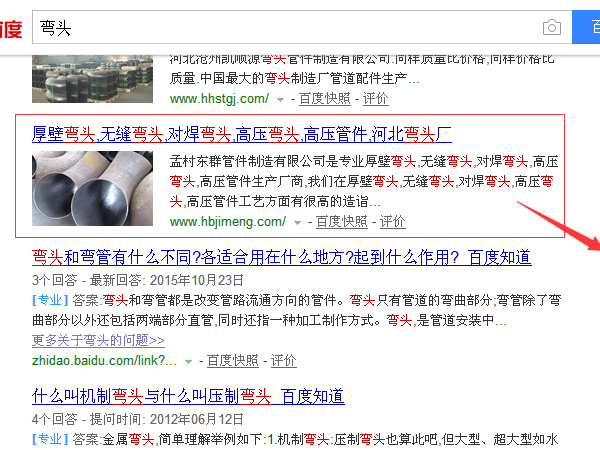The image size is (600, 450).
Task: Expand the dropdown arrow beside zhidao.baidu.com link
Action: point(188,361)
